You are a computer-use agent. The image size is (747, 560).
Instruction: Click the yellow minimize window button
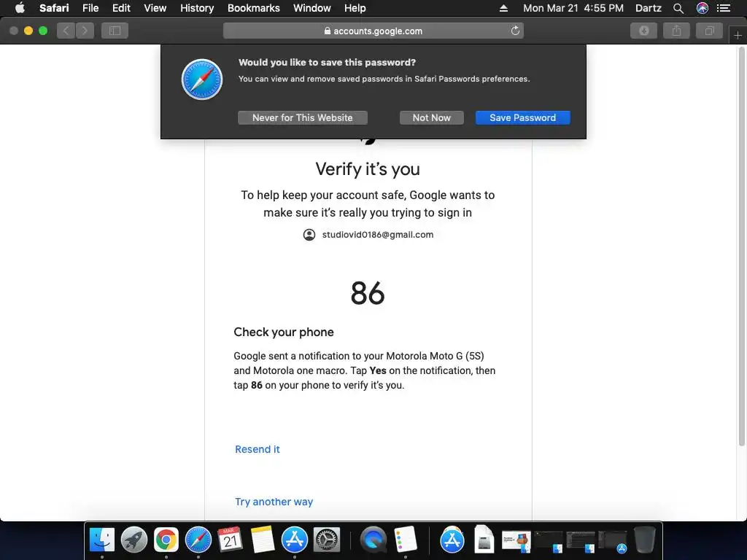pyautogui.click(x=28, y=31)
